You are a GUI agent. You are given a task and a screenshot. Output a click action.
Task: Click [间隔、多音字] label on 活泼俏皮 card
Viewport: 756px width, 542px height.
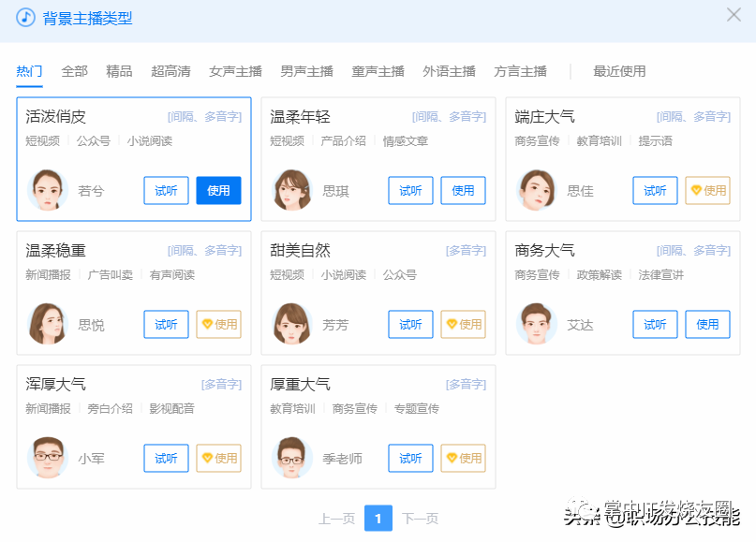click(204, 117)
